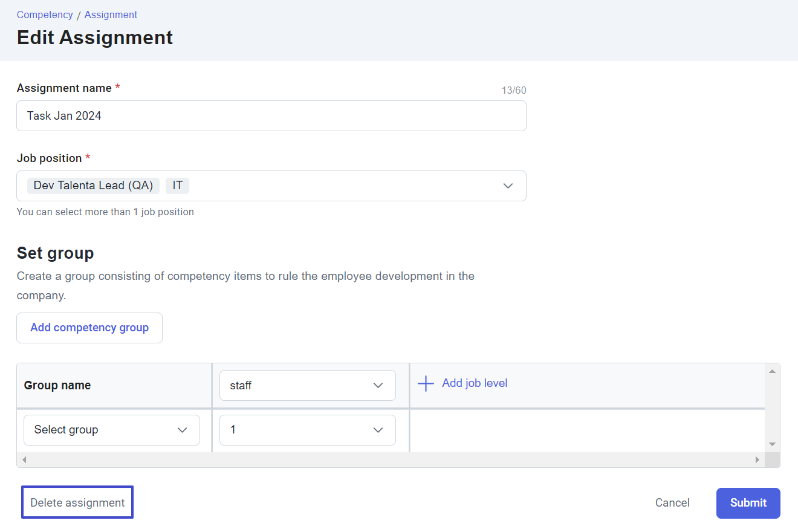Viewport: 798px width, 532px height.
Task: Submit the assignment form
Action: 748,503
